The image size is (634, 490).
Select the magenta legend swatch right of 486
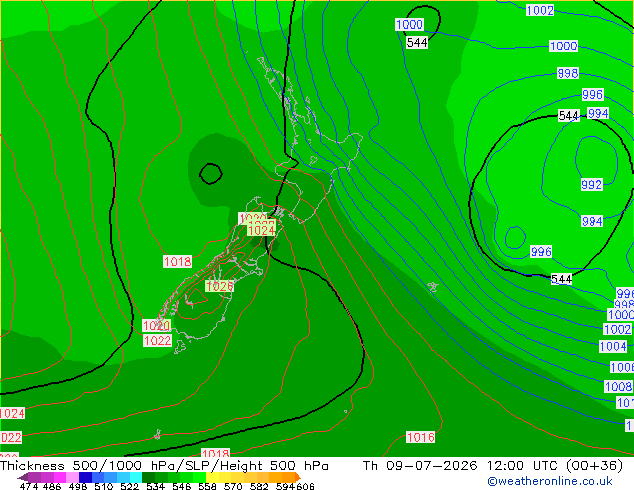[60, 477]
